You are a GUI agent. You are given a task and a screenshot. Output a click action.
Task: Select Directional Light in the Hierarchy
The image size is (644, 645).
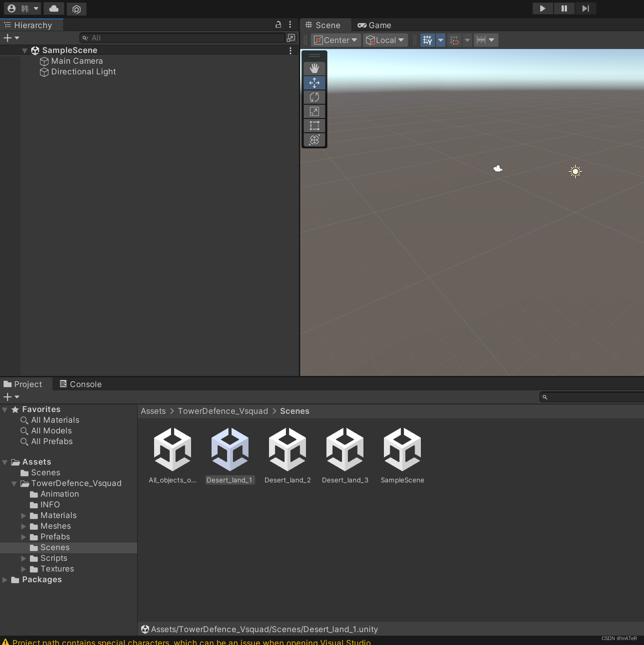click(x=83, y=72)
